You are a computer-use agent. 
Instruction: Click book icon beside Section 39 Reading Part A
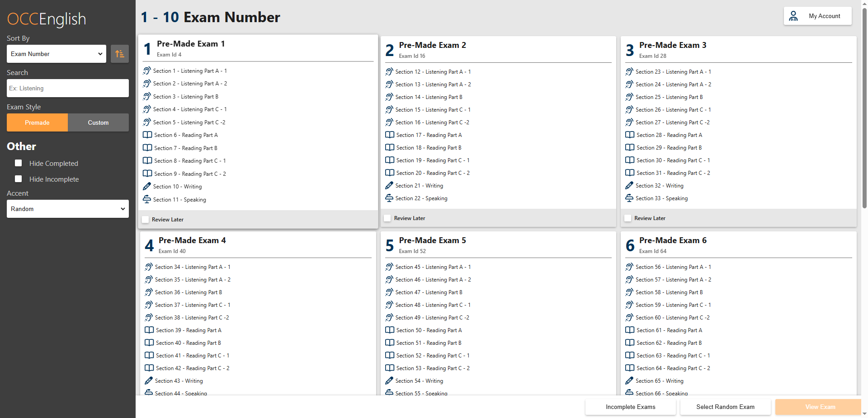click(149, 330)
